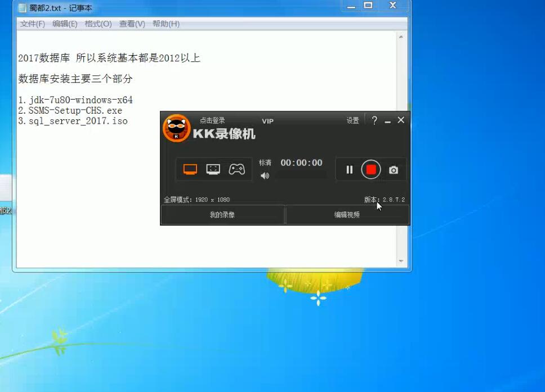The height and width of the screenshot is (392, 545).
Task: Open the help question mark icon
Action: (374, 120)
